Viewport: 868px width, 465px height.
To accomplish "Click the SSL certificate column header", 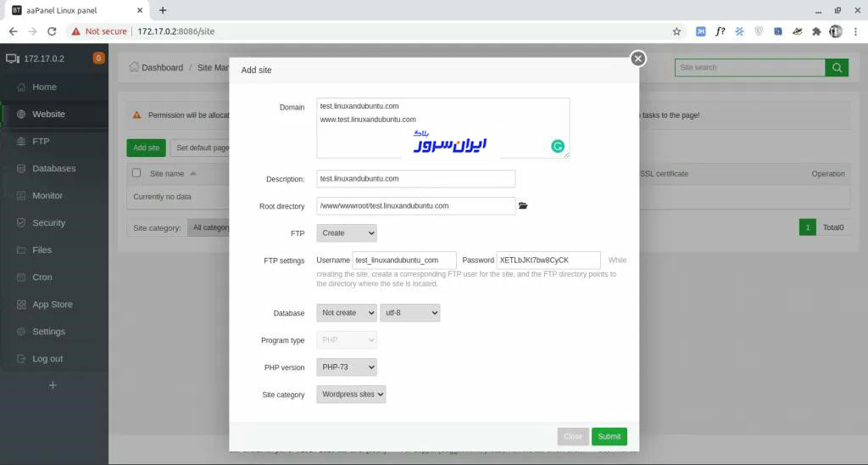I will (x=664, y=173).
